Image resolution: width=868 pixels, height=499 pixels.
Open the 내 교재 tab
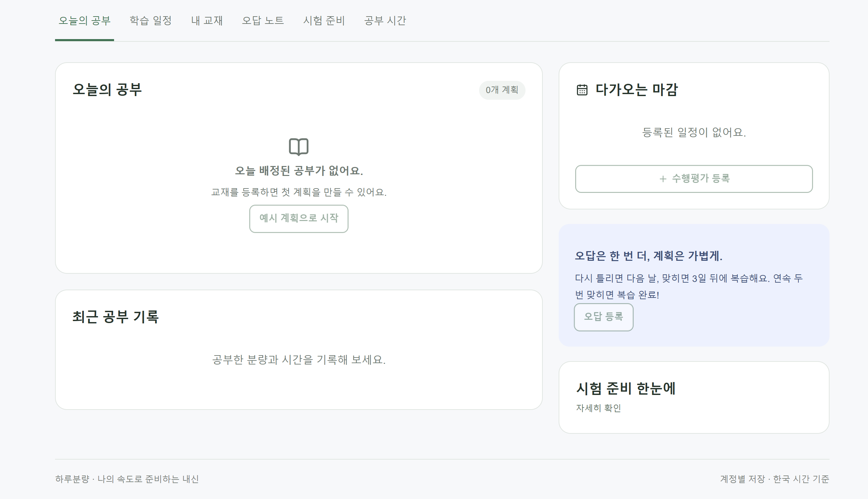pos(207,21)
